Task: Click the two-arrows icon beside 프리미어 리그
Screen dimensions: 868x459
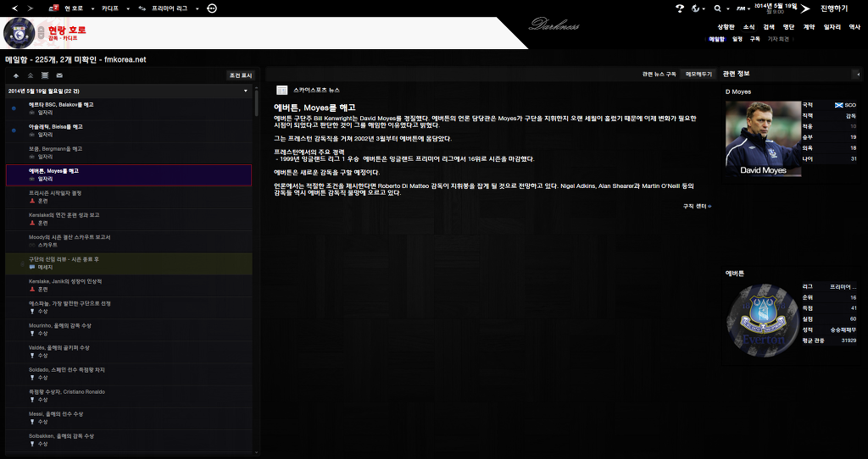Action: 142,8
